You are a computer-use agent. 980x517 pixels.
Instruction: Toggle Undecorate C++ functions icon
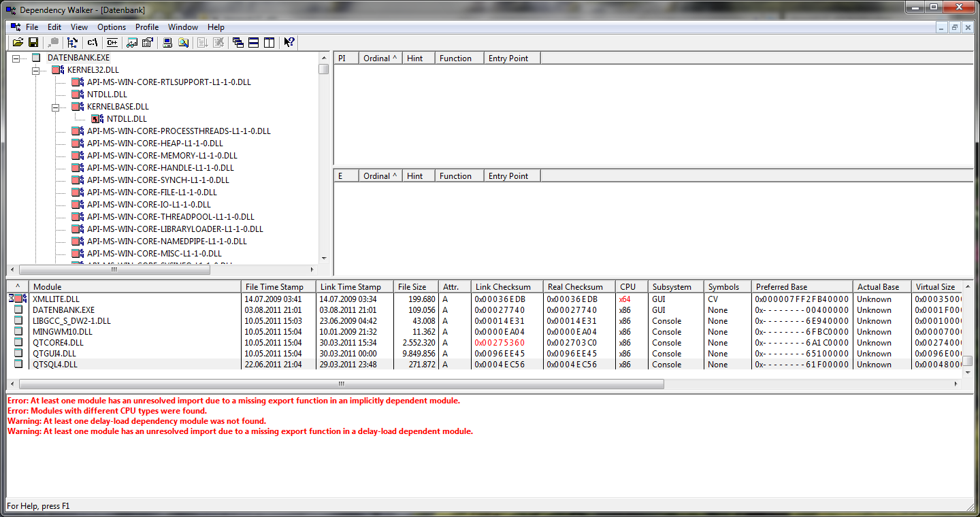[x=112, y=42]
